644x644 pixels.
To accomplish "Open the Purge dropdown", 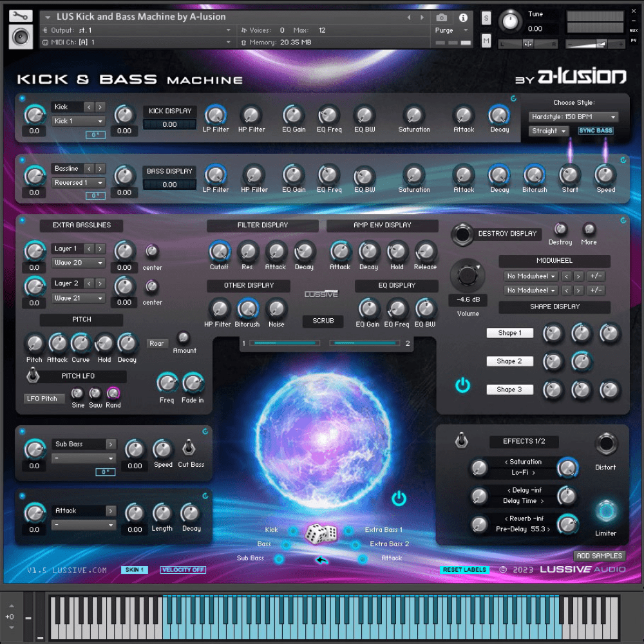I will coord(451,30).
